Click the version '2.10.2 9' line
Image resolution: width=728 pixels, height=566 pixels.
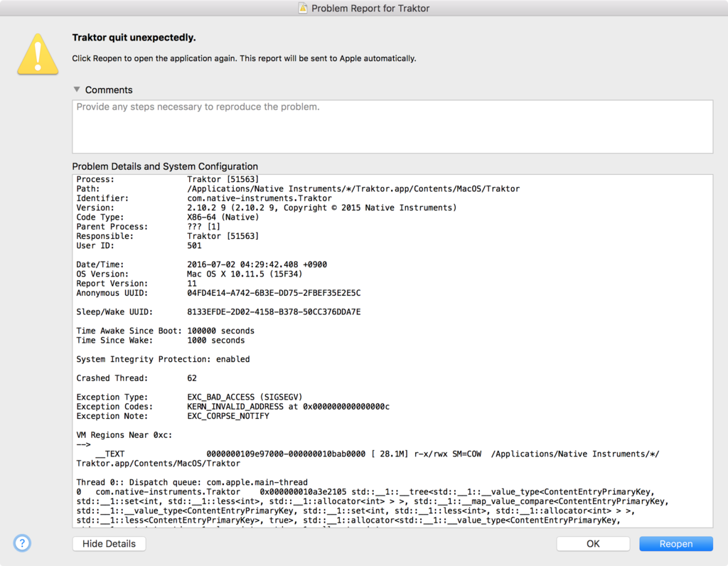[322, 208]
